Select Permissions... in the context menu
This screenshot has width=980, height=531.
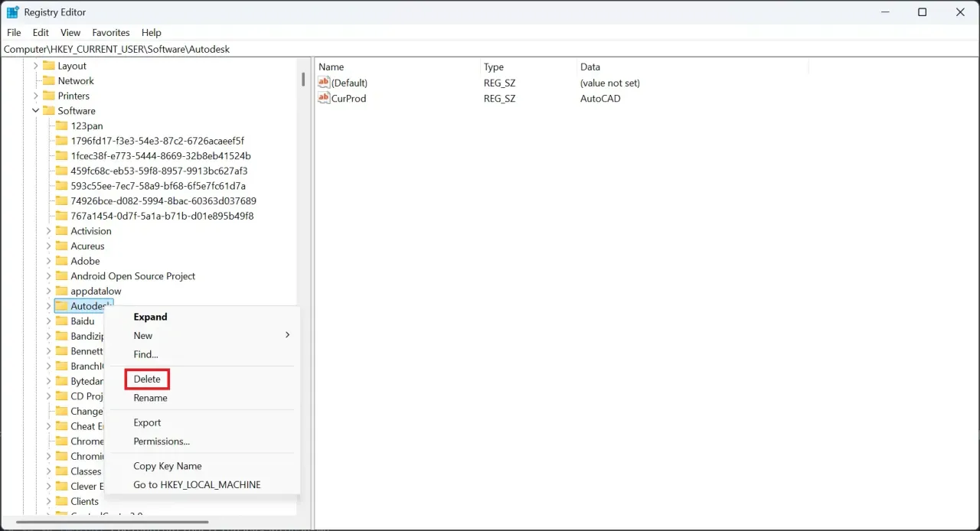coord(162,441)
